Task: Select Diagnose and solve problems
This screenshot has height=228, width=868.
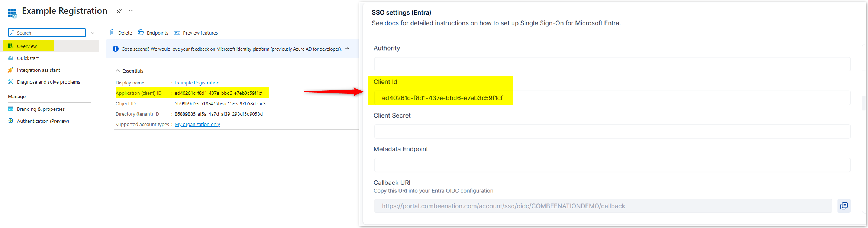Action: click(48, 82)
